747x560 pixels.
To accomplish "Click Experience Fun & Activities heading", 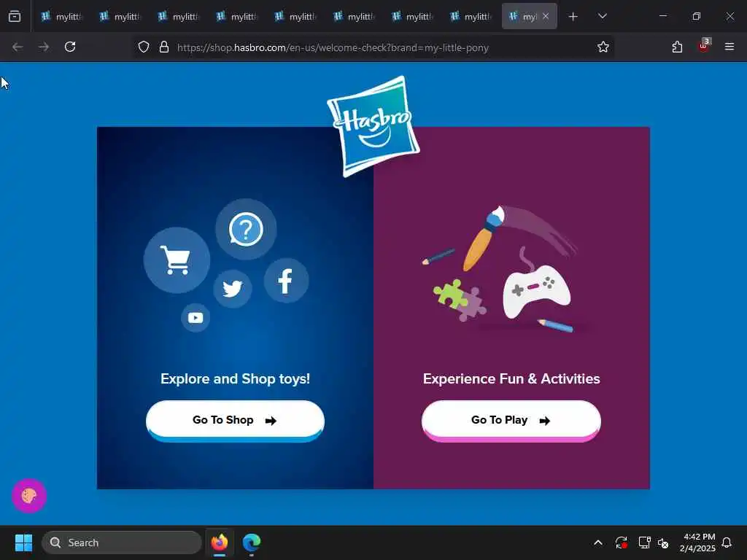I will pyautogui.click(x=511, y=379).
